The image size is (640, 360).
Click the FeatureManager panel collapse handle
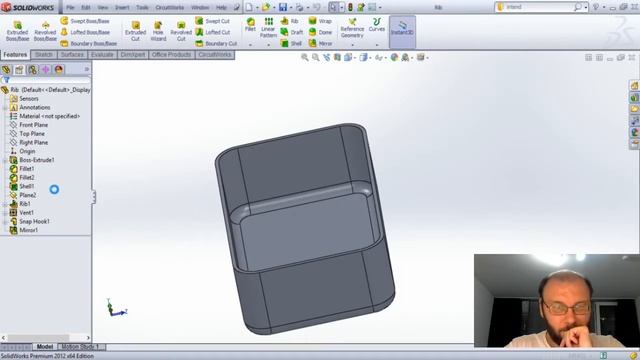point(94,197)
